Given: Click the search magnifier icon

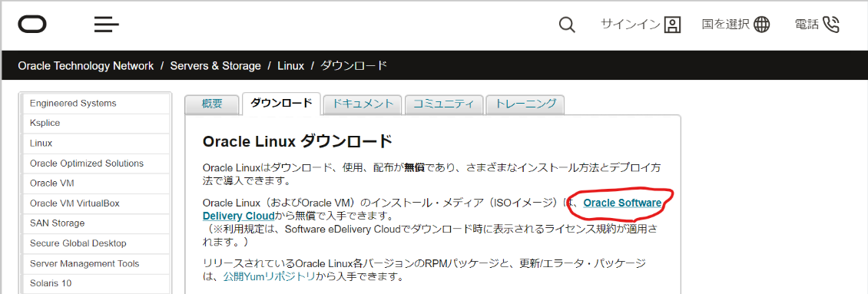Looking at the screenshot, I should coord(567,25).
